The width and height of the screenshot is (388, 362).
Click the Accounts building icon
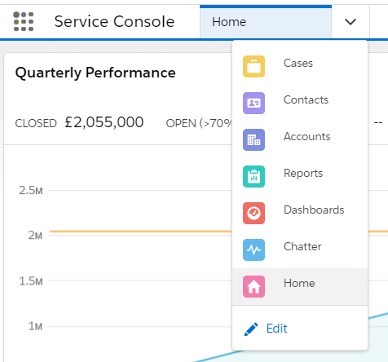[254, 140]
